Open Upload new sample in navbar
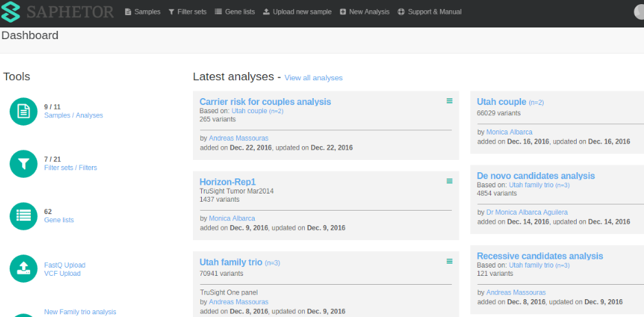Image resolution: width=644 pixels, height=317 pixels. 297,12
